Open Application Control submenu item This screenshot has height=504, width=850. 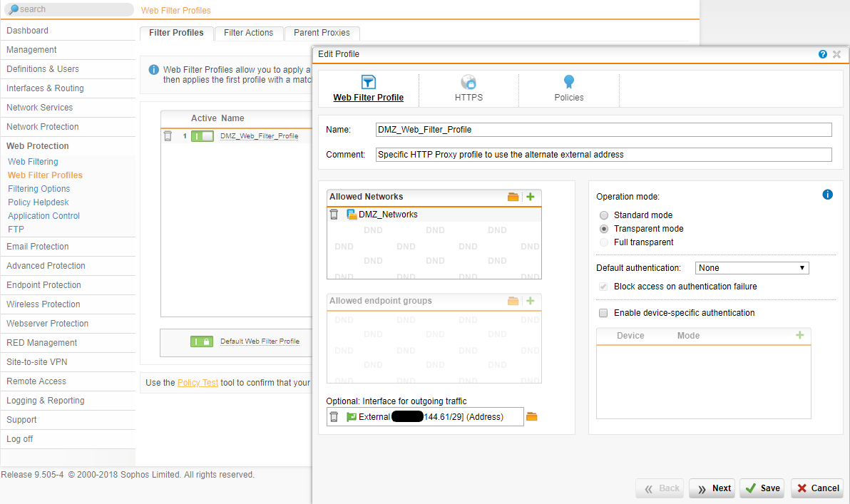44,216
